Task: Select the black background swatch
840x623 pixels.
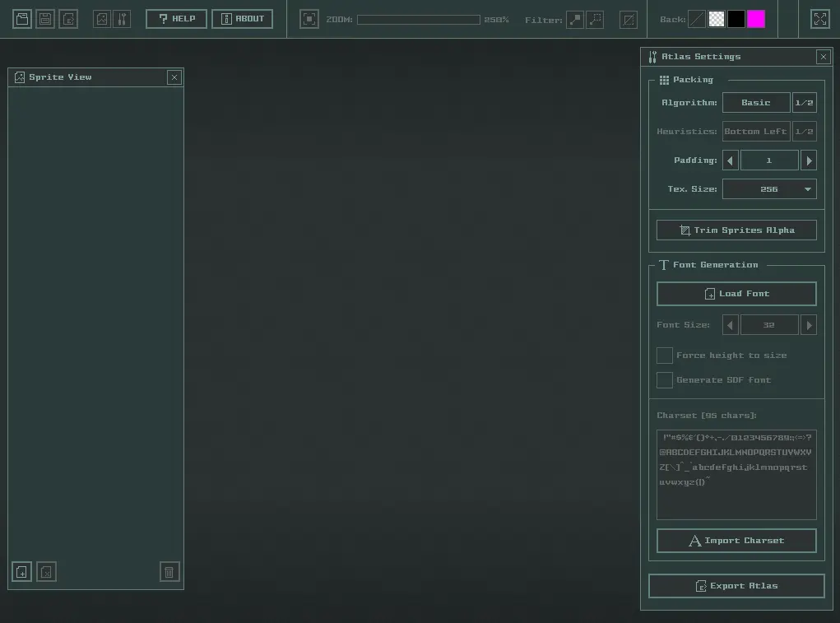Action: pyautogui.click(x=736, y=19)
